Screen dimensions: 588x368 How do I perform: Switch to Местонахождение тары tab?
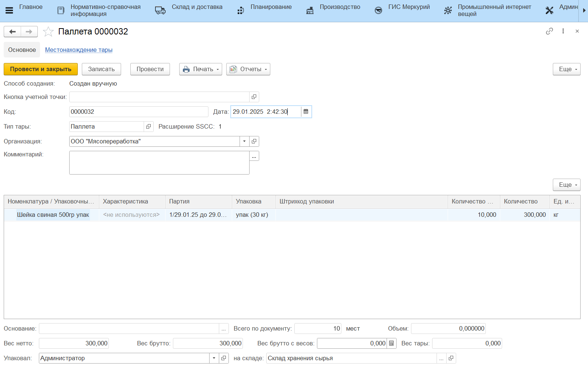click(x=78, y=50)
